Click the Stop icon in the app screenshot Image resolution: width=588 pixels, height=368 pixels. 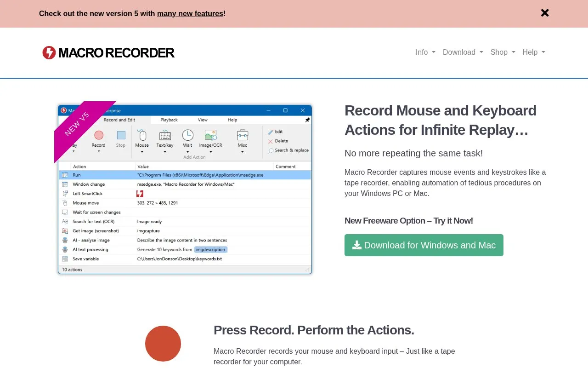(121, 135)
